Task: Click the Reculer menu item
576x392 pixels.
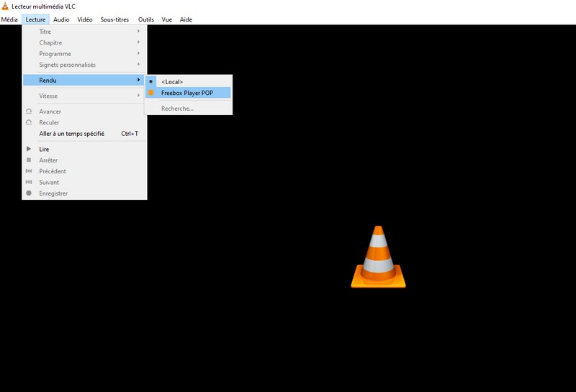Action: point(84,122)
